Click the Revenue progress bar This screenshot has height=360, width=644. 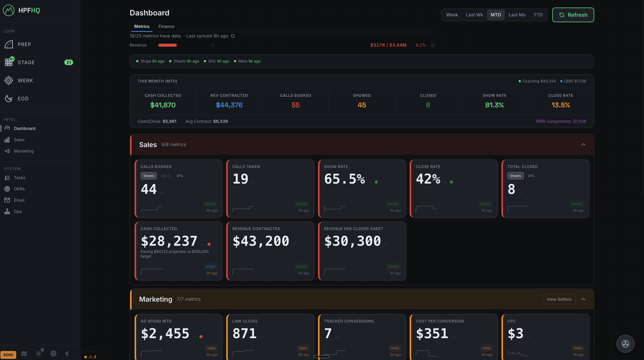pos(167,45)
